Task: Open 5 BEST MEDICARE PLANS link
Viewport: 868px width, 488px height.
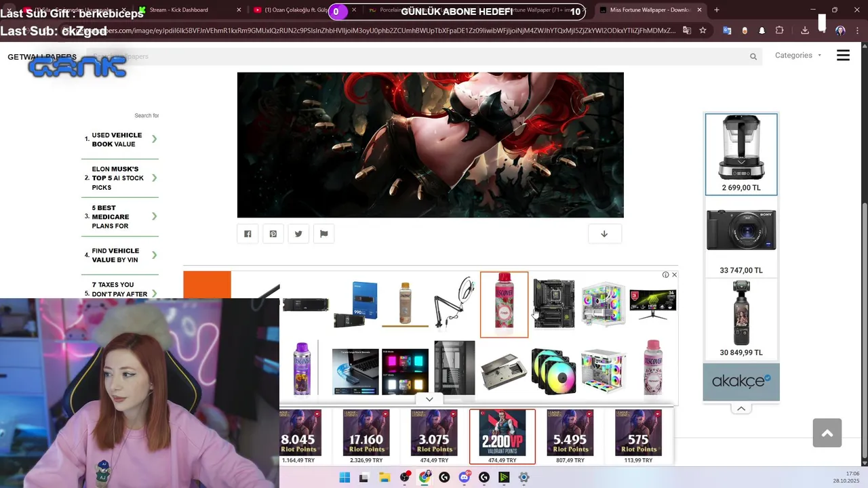Action: [x=111, y=217]
